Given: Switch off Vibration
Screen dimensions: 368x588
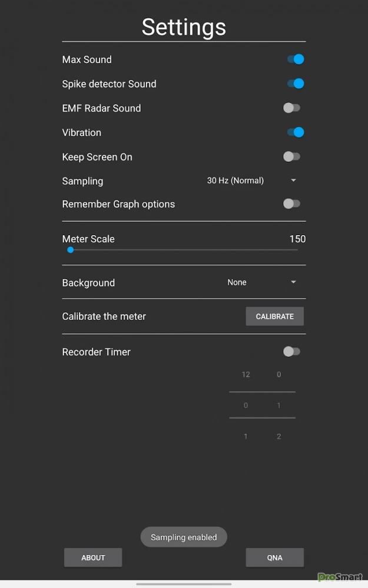Looking at the screenshot, I should click(295, 132).
